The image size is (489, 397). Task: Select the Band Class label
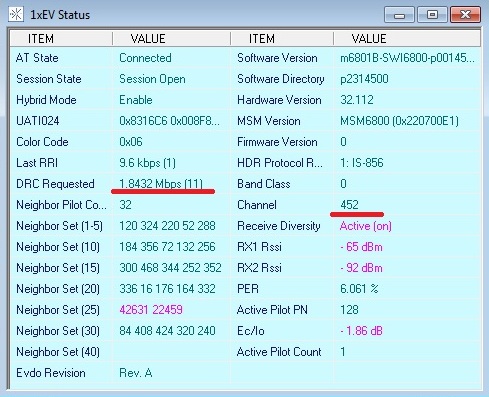pyautogui.click(x=264, y=184)
